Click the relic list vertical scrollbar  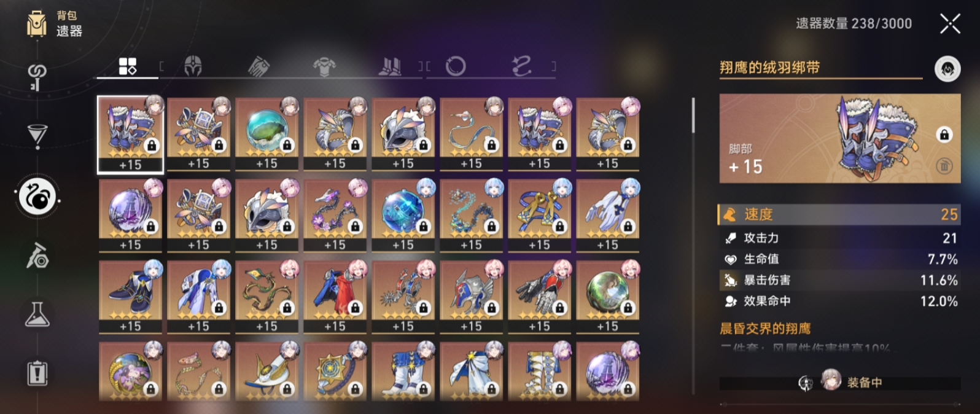(x=693, y=115)
